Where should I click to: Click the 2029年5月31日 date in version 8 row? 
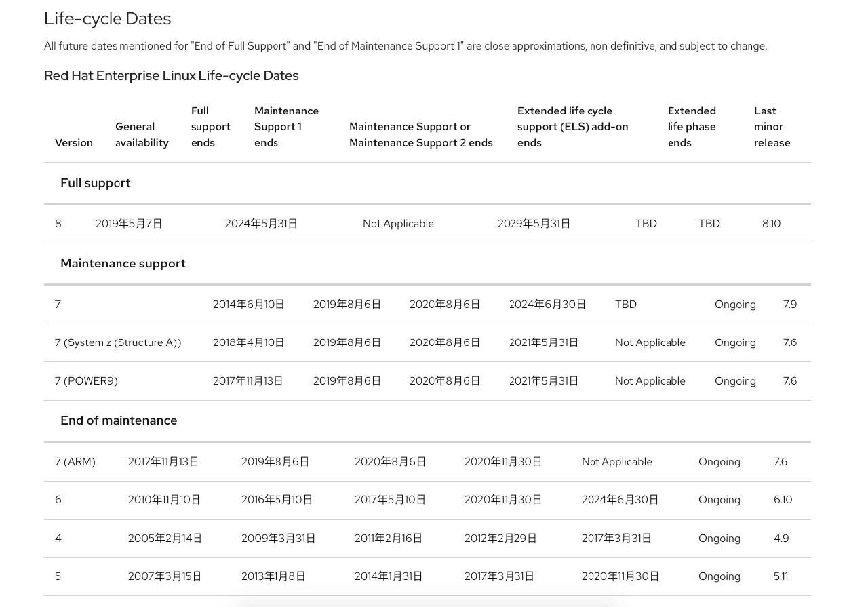pos(534,224)
